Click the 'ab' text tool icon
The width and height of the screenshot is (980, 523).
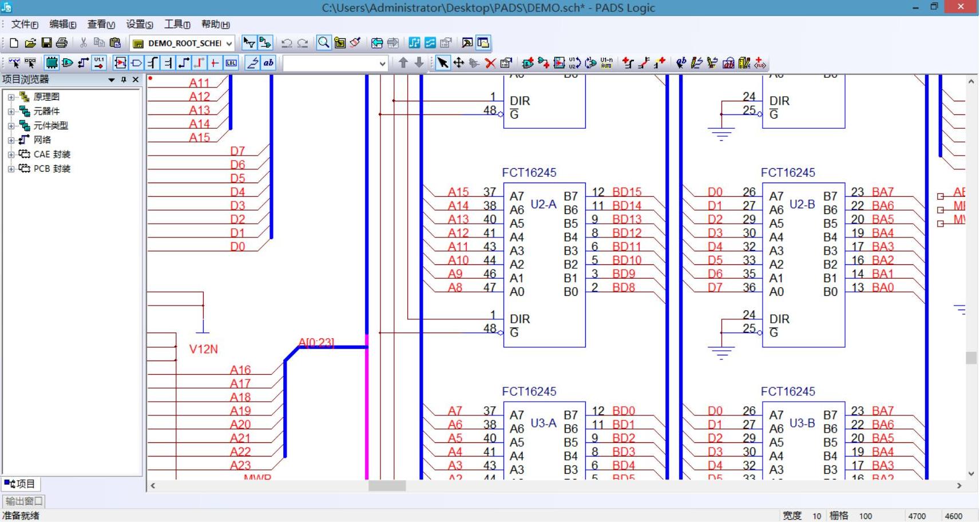pyautogui.click(x=268, y=63)
